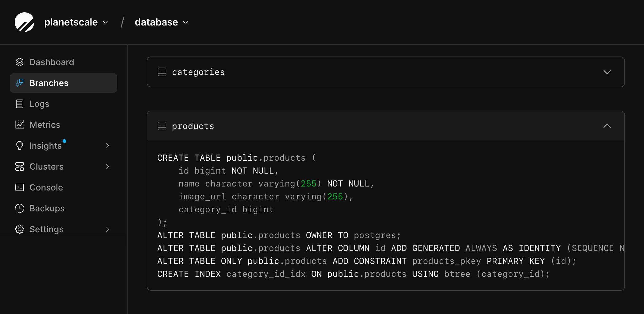
Task: Click the categories table name
Action: [x=198, y=72]
